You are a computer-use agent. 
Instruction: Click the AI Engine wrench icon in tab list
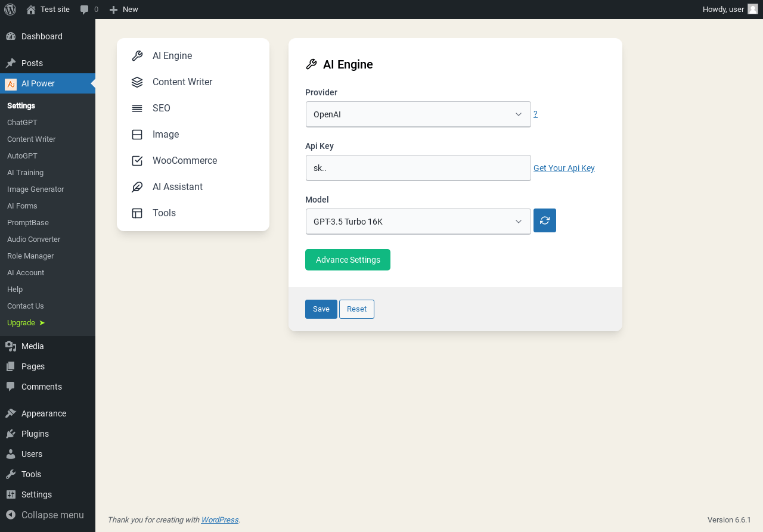[137, 56]
